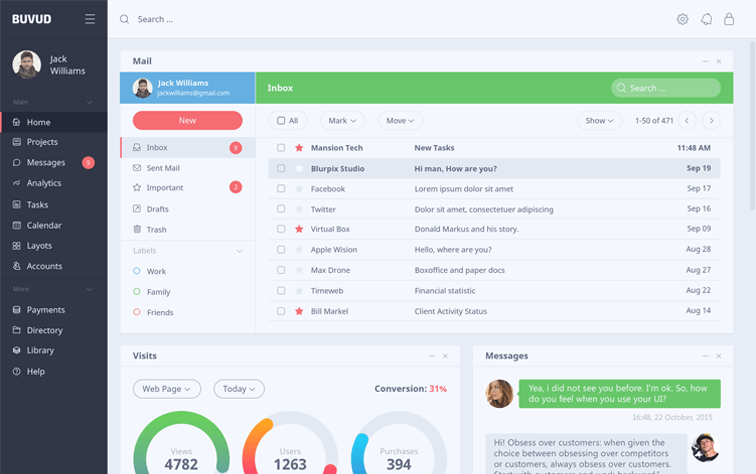
Task: Tick the All checkbox in mail toolbar
Action: [281, 121]
